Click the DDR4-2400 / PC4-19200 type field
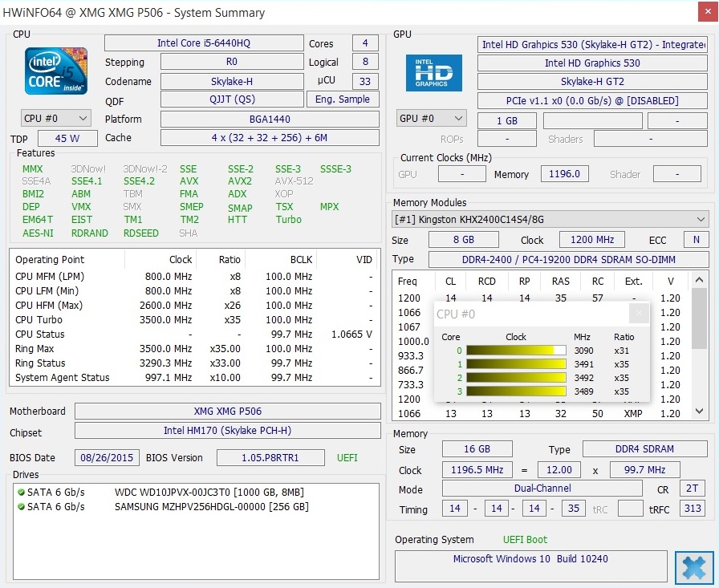 pos(569,259)
